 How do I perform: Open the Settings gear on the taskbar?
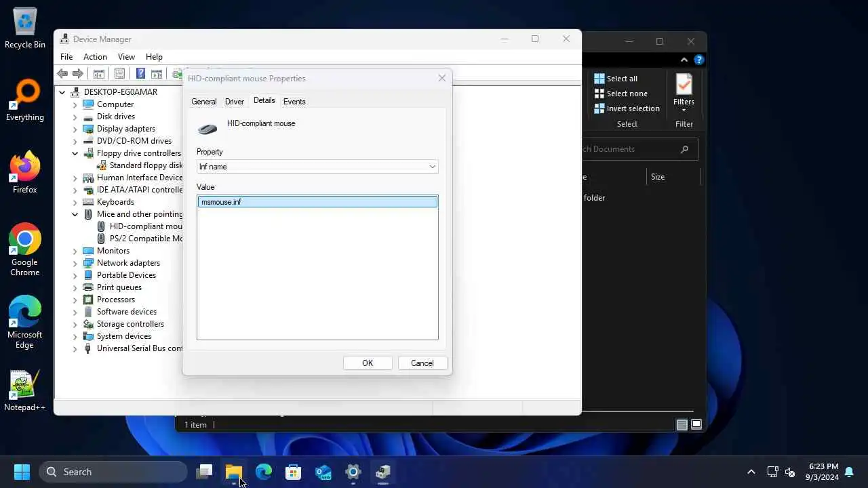point(353,472)
